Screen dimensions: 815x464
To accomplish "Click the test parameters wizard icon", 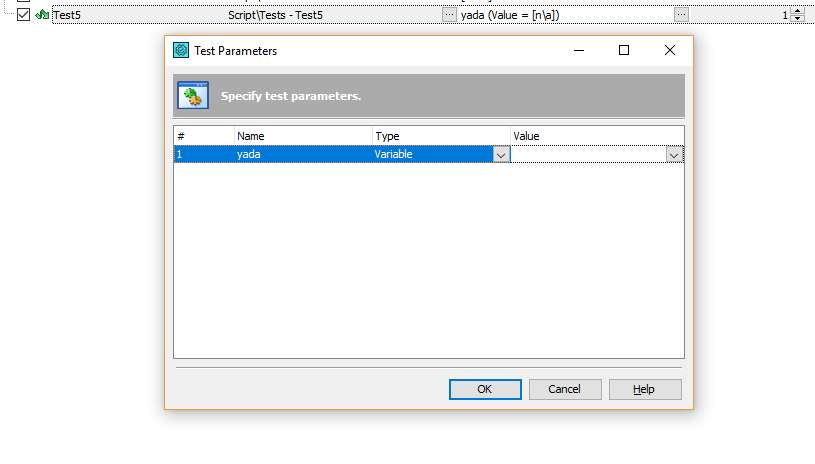I will (193, 96).
